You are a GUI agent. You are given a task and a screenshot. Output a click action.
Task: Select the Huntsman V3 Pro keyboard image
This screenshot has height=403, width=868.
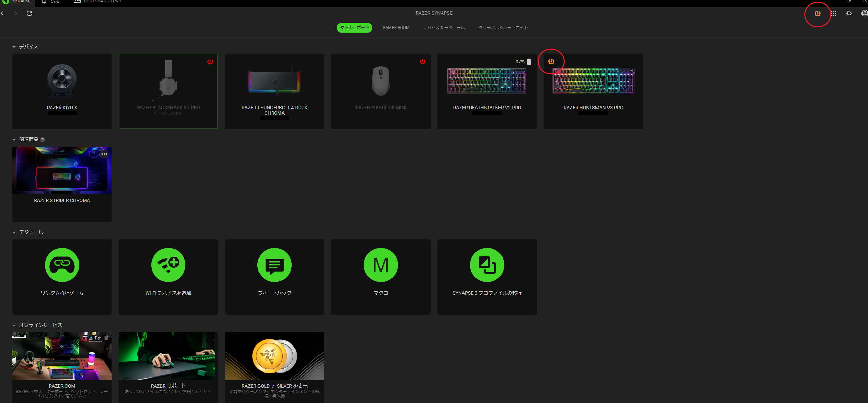click(593, 81)
